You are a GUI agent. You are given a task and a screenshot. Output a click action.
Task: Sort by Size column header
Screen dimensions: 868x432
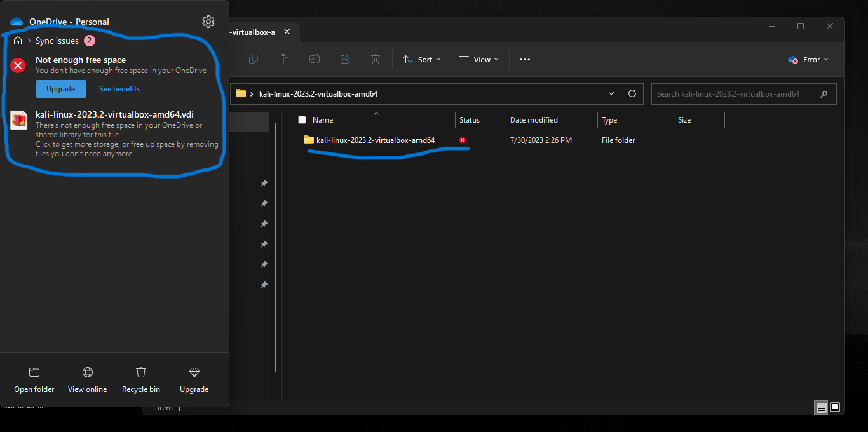[x=684, y=120]
